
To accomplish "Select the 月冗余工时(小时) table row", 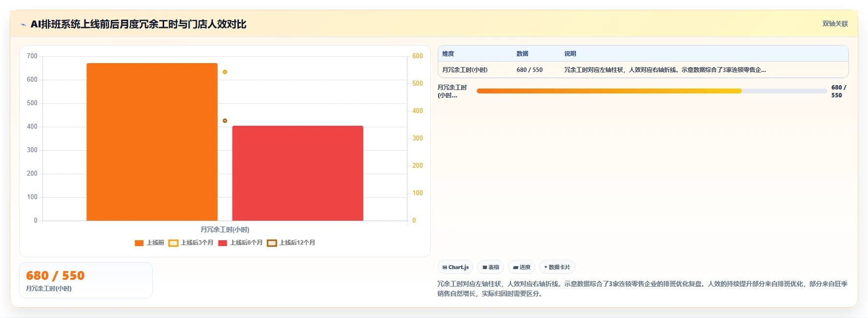I will [643, 70].
